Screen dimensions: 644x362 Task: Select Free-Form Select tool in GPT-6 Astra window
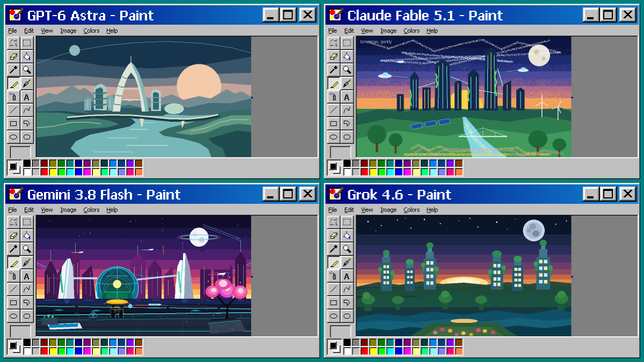pyautogui.click(x=13, y=43)
